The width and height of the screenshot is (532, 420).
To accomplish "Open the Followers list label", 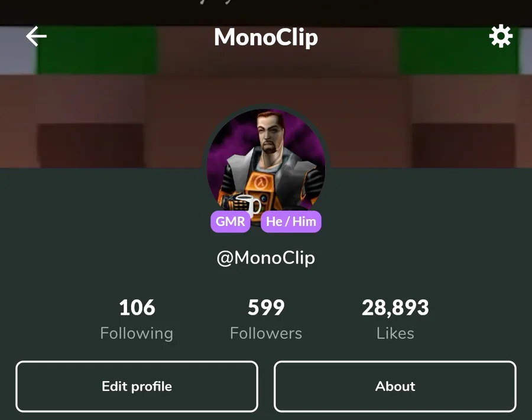I will pos(266,333).
